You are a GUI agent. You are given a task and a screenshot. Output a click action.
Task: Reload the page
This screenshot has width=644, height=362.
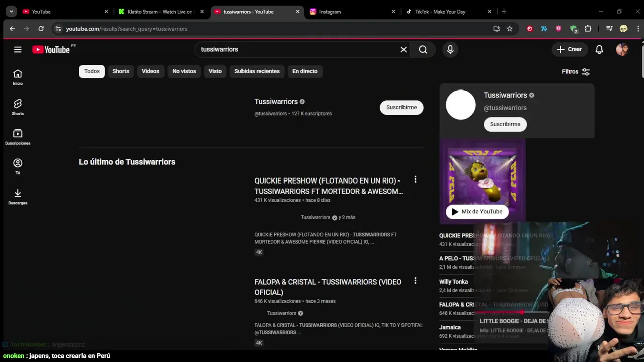(41, 29)
